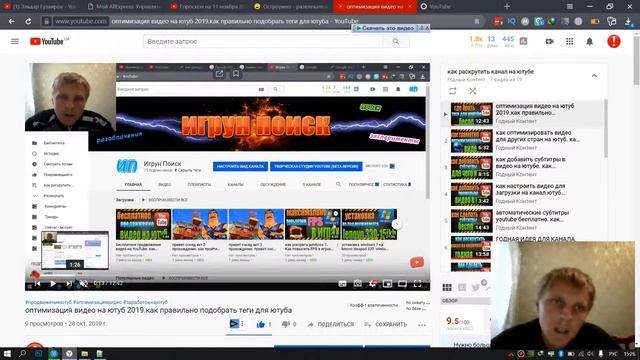
Task: Dislike the video with thumbs down
Action: coord(286,324)
